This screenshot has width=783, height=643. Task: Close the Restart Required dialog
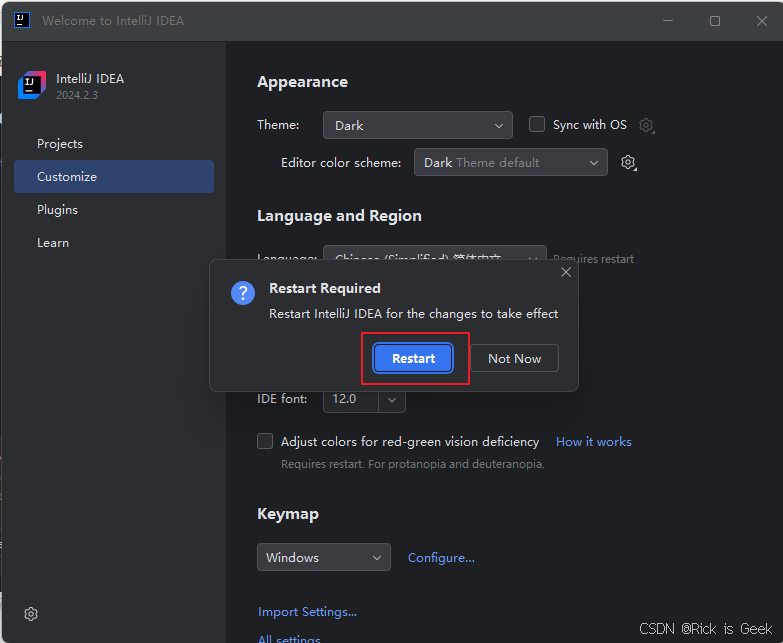[x=566, y=272]
